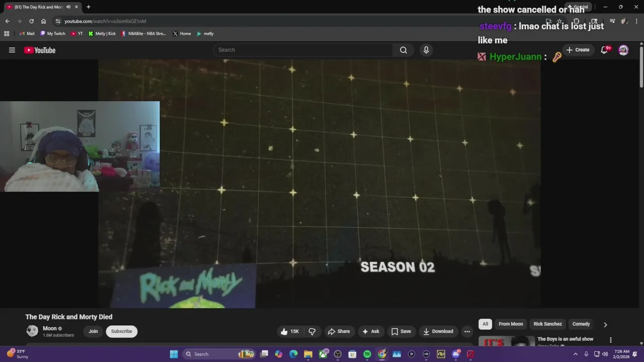Open the My Twitch bookmark
Image resolution: width=644 pixels, height=362 pixels.
pyautogui.click(x=53, y=34)
